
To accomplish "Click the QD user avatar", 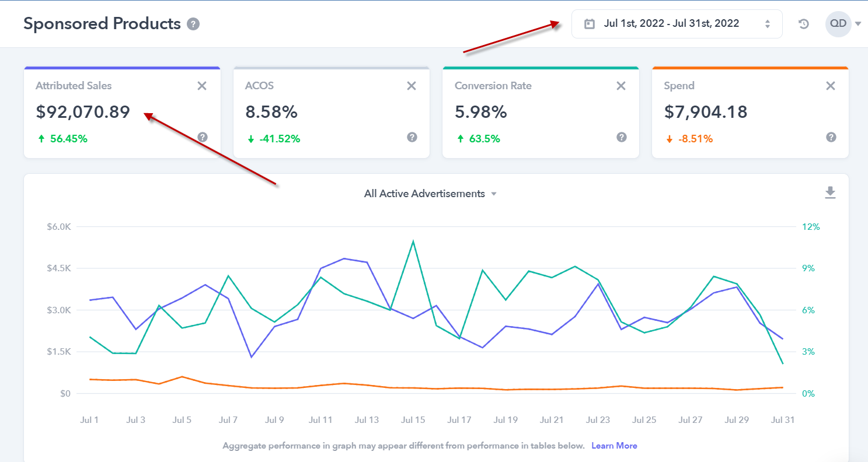I will point(838,24).
